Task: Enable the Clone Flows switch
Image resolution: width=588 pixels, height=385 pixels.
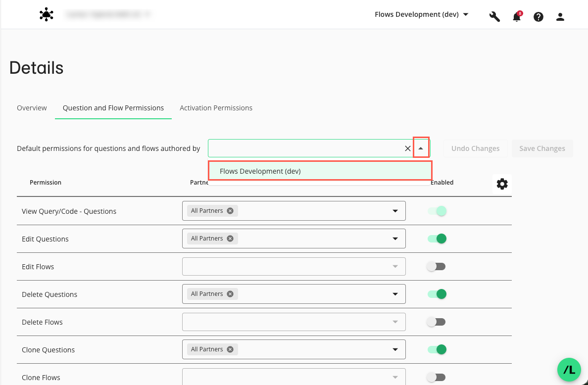Action: point(436,378)
